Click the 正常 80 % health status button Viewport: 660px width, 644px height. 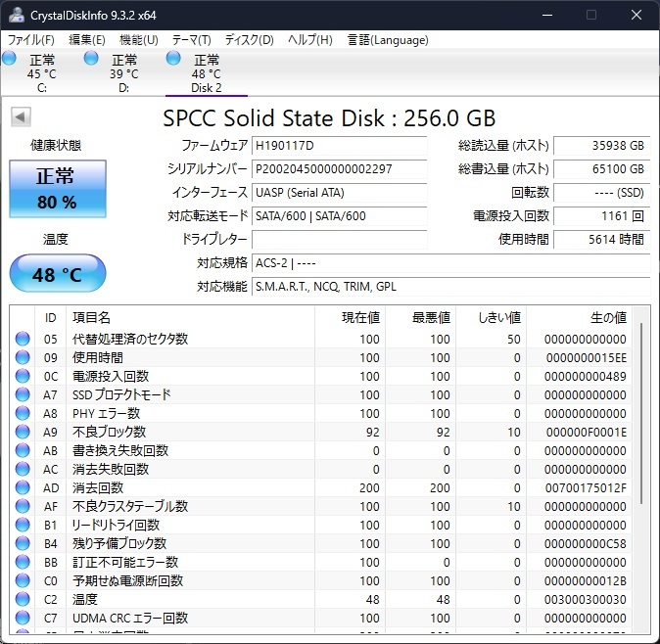58,189
